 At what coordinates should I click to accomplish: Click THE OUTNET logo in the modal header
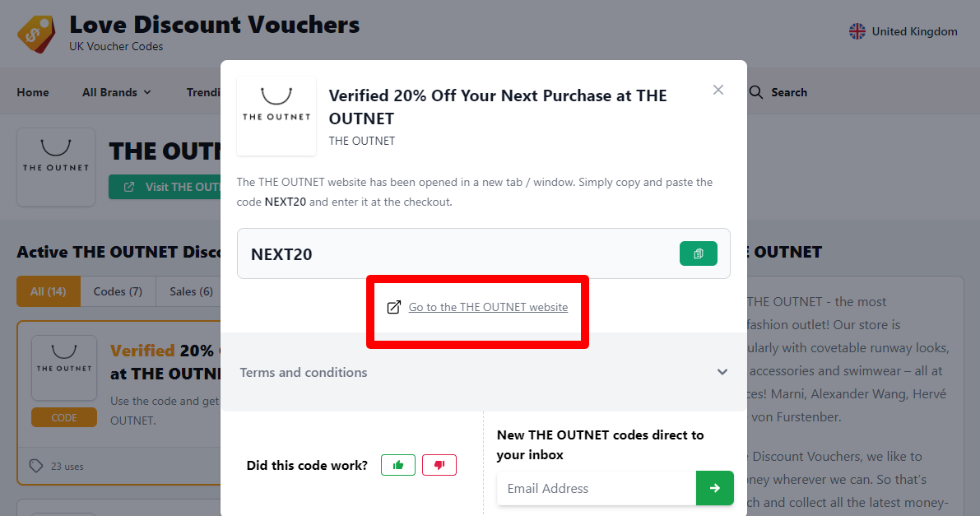click(276, 115)
